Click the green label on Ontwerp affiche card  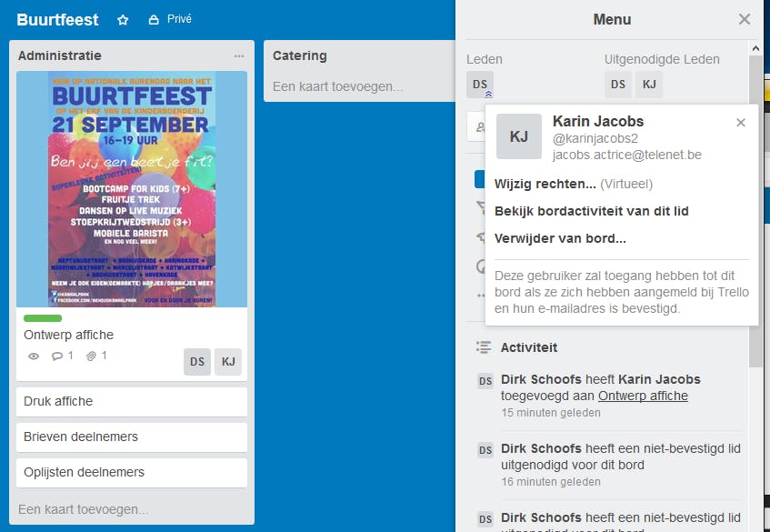[x=43, y=318]
